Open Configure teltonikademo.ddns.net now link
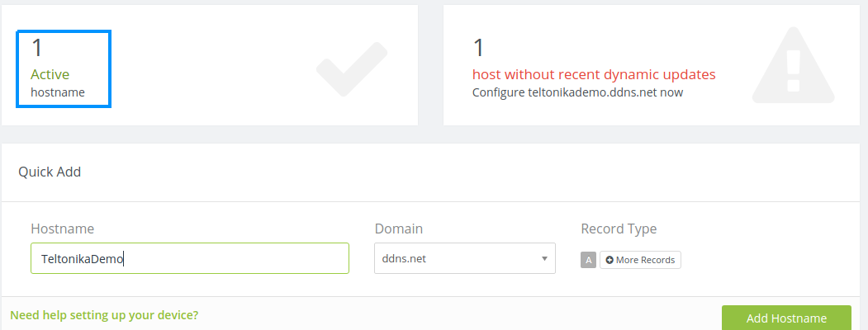 (577, 92)
